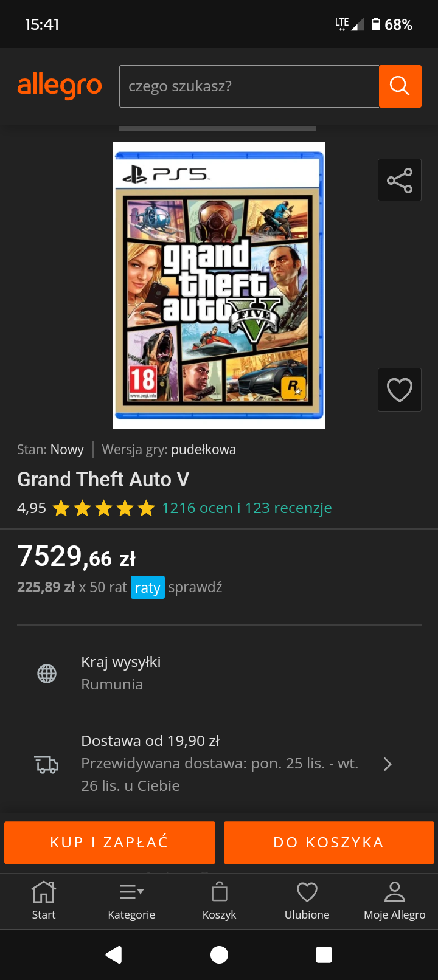Open the Kategorie menu tab

pyautogui.click(x=131, y=901)
